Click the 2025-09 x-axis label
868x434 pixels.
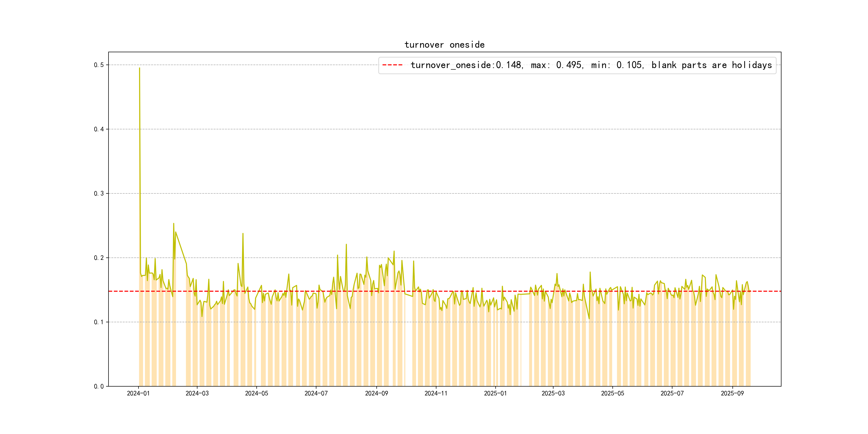(732, 394)
